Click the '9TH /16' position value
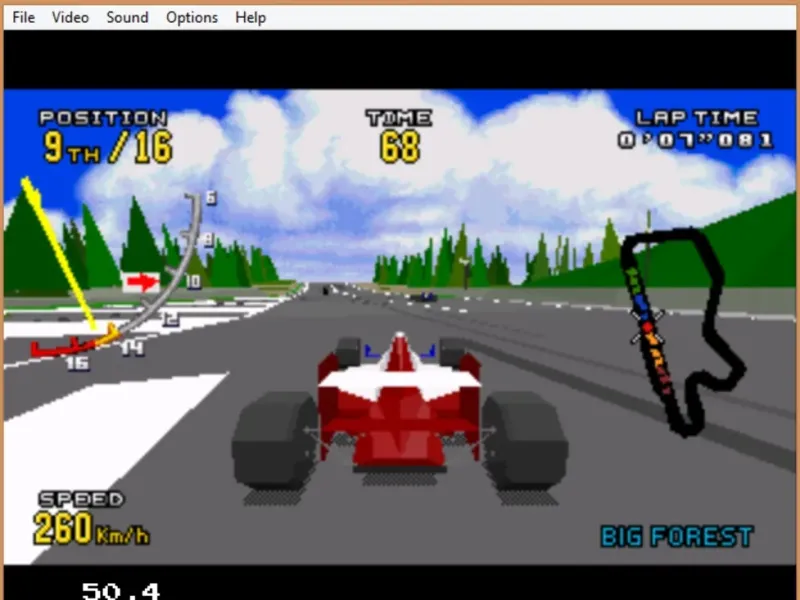Screen dimensions: 800x600 [x=108, y=147]
